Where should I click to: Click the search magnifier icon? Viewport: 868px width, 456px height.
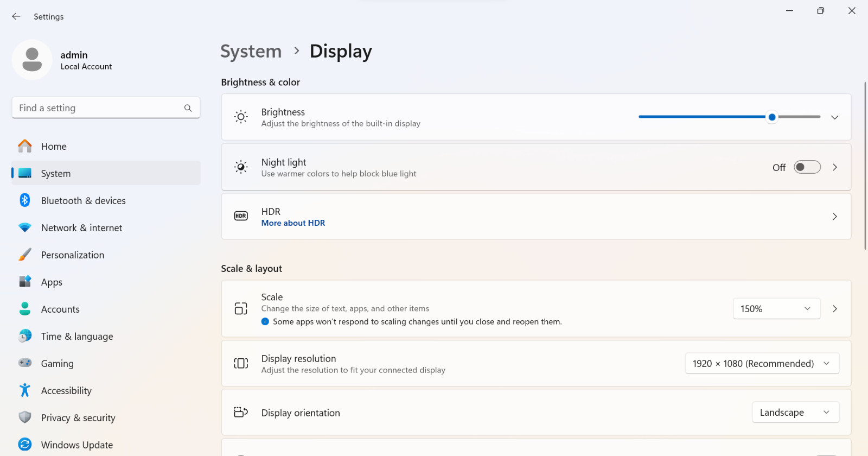click(x=188, y=108)
